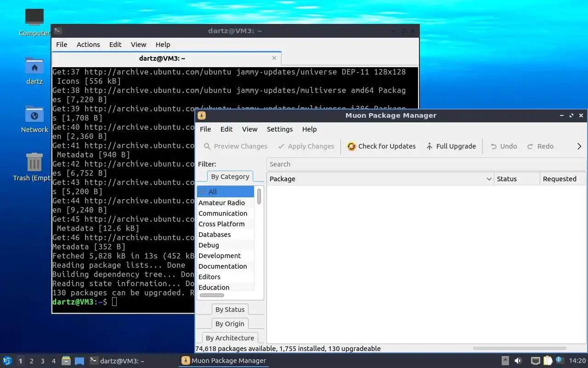The height and width of the screenshot is (368, 588).
Task: Open the terminal Actions menu
Action: click(x=88, y=45)
